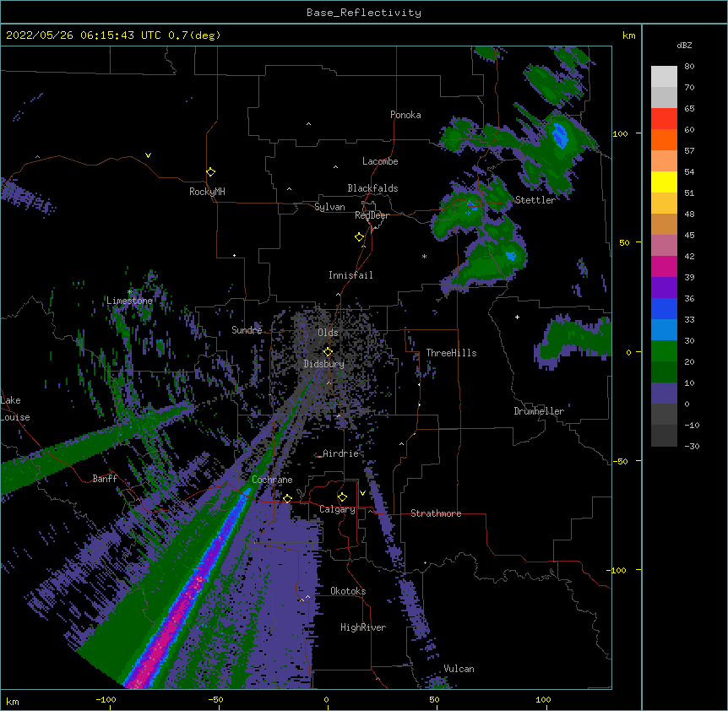This screenshot has width=728, height=711.
Task: Click the light gray 80 dBZ swatch
Action: (x=664, y=77)
